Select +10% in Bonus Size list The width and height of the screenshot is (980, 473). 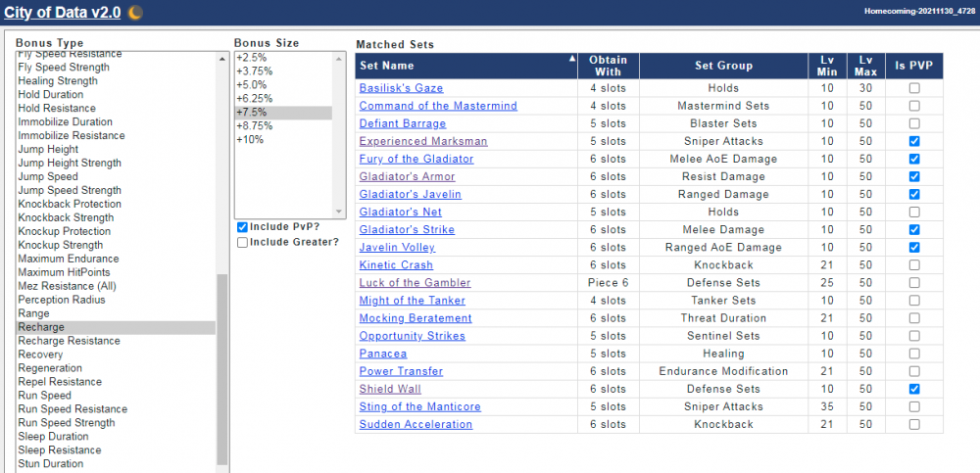(250, 139)
